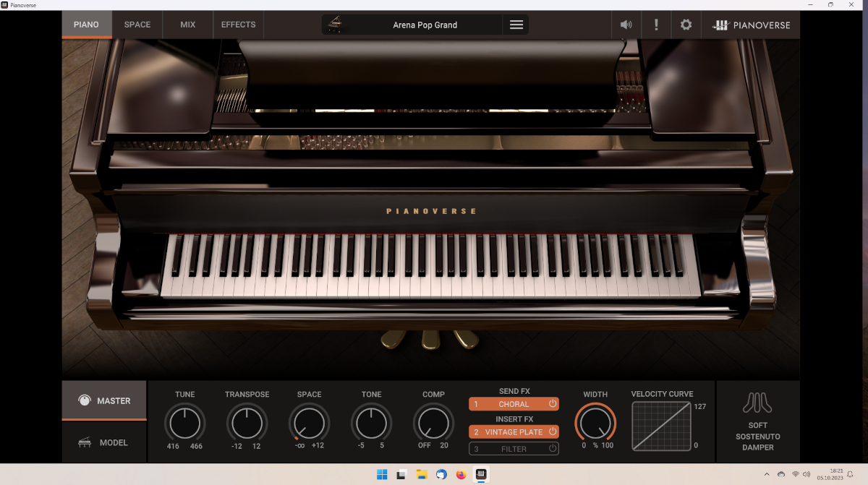Click the MODEL piano icon
This screenshot has width=868, height=485.
tap(85, 442)
